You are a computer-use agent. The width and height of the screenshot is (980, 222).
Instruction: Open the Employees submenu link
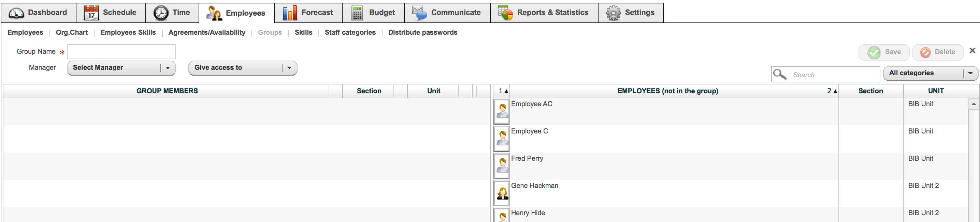25,33
